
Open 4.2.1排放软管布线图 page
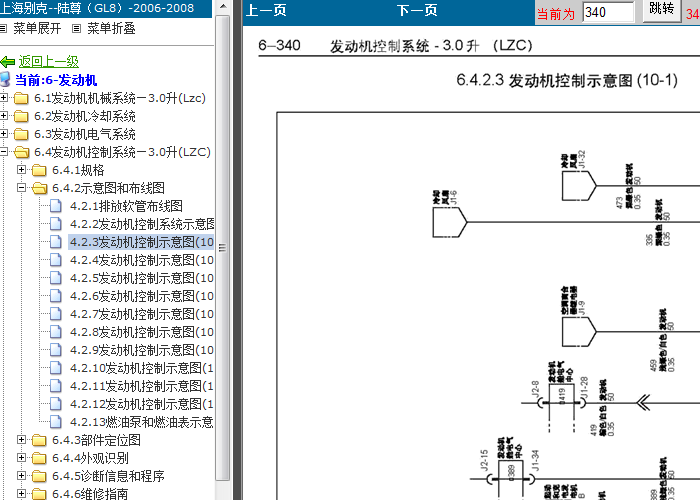[126, 206]
